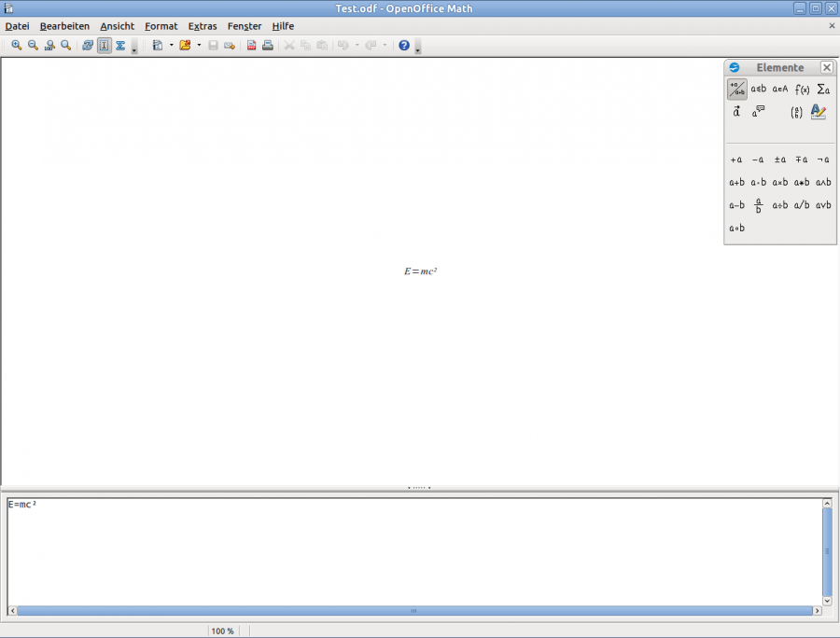Insert the a×b multiplication element
The image size is (840, 638).
[x=779, y=182]
